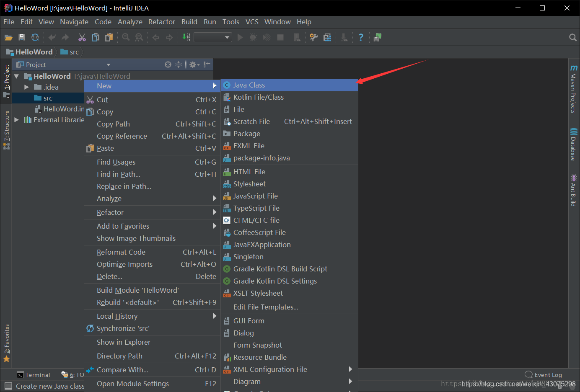
Task: Click the Run with Coverage icon
Action: [x=267, y=37]
